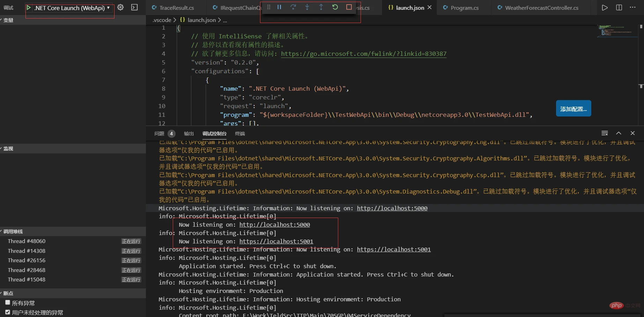Viewport: 644px width, 317px height.
Task: Click the 添加配置 button
Action: [573, 109]
